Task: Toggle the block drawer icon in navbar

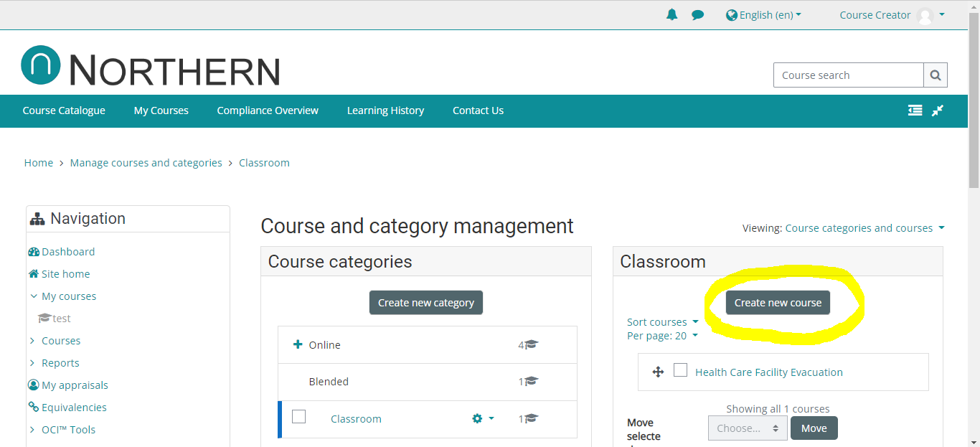Action: pyautogui.click(x=915, y=110)
